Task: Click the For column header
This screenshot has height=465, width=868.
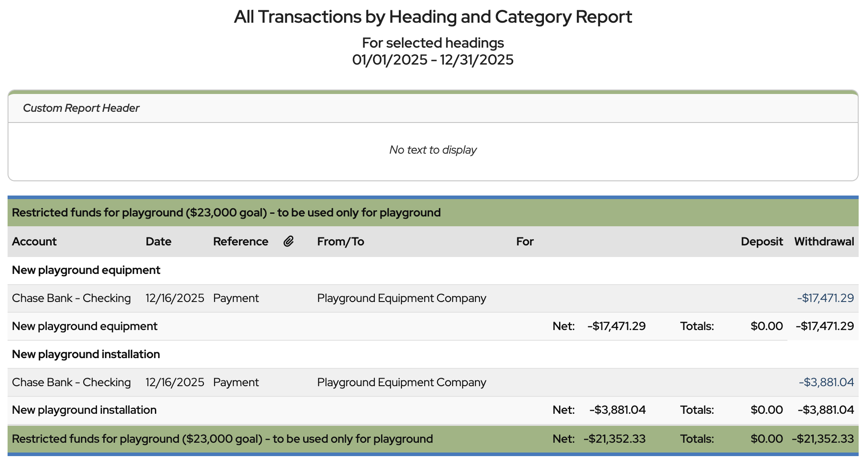Action: 525,241
